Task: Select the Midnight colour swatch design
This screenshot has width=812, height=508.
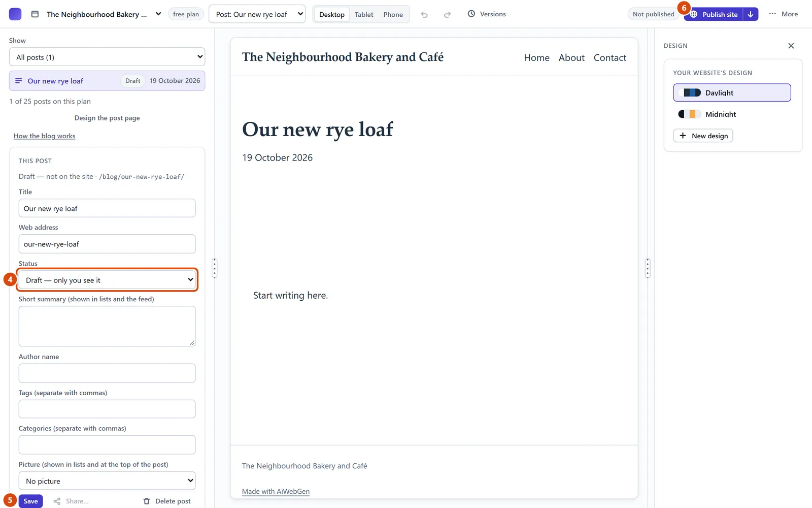Action: (x=732, y=114)
